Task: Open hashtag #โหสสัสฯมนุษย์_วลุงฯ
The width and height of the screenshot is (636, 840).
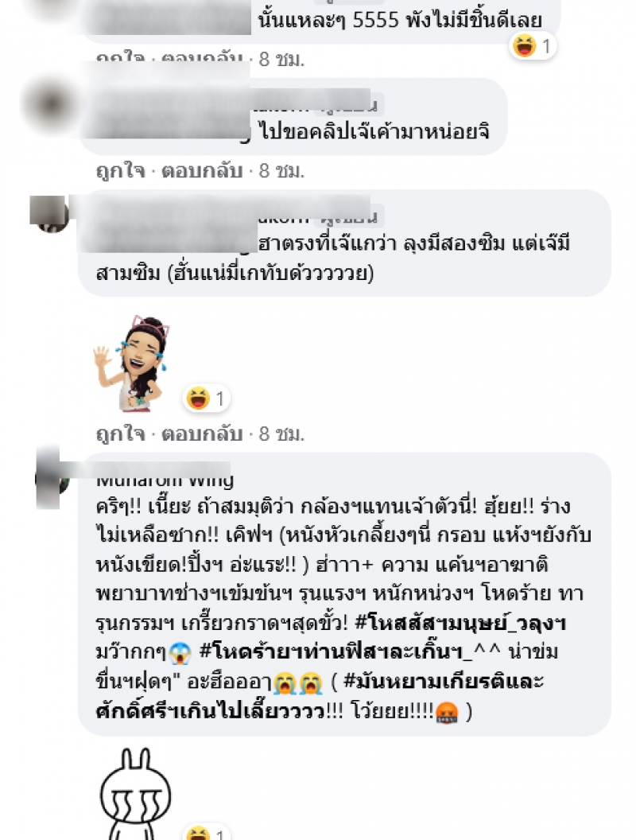Action: (x=461, y=623)
